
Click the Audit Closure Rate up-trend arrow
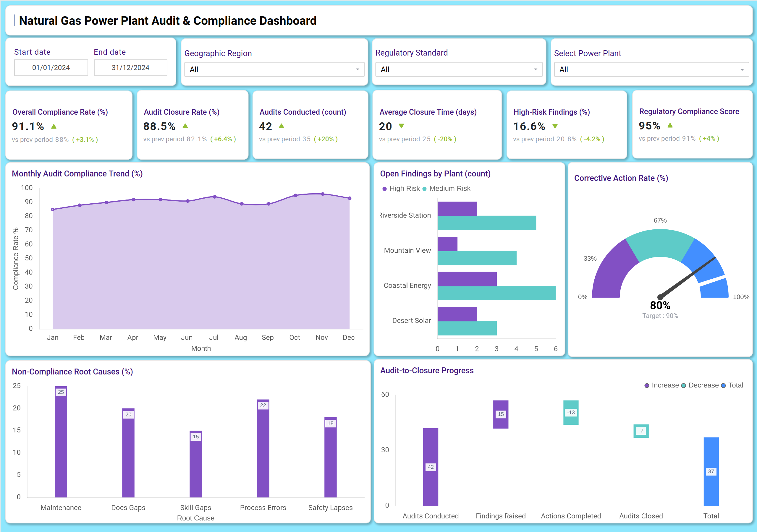(185, 126)
